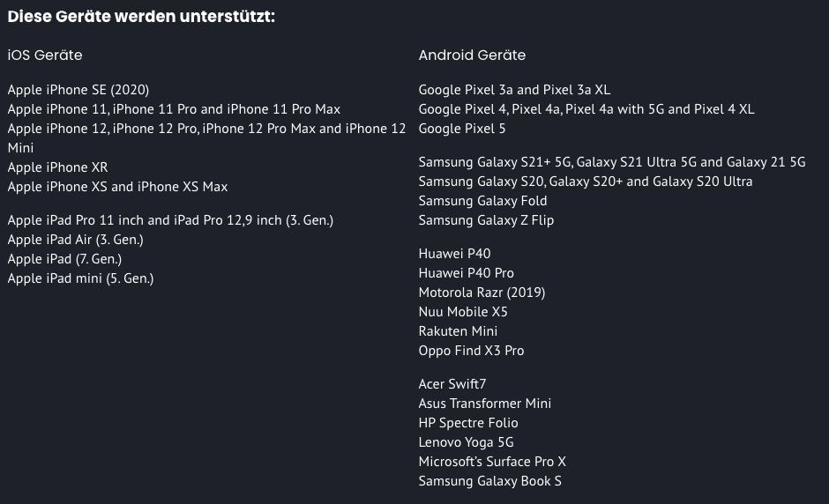Select the Google Pixel 5 entry
The height and width of the screenshot is (504, 829).
(x=462, y=129)
